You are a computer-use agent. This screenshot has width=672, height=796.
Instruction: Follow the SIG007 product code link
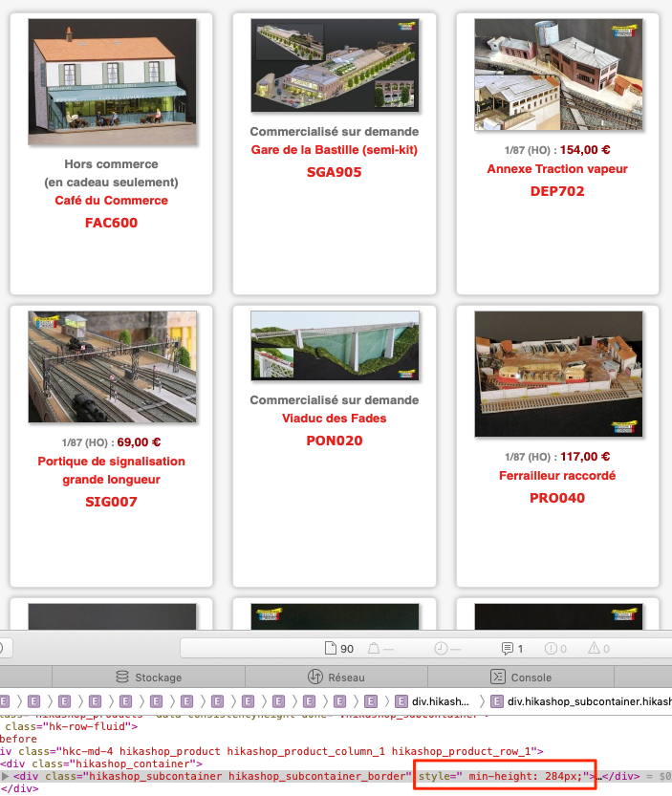[x=111, y=502]
